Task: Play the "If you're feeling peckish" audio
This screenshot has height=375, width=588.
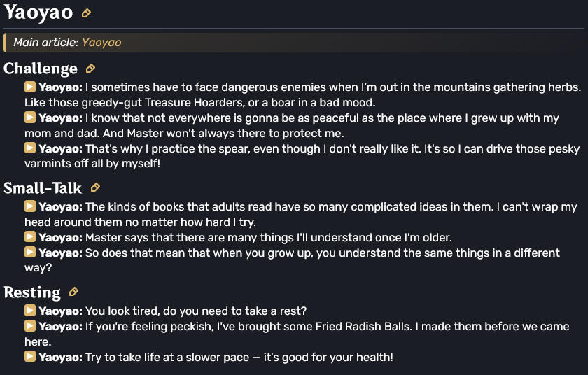Action: tap(30, 326)
